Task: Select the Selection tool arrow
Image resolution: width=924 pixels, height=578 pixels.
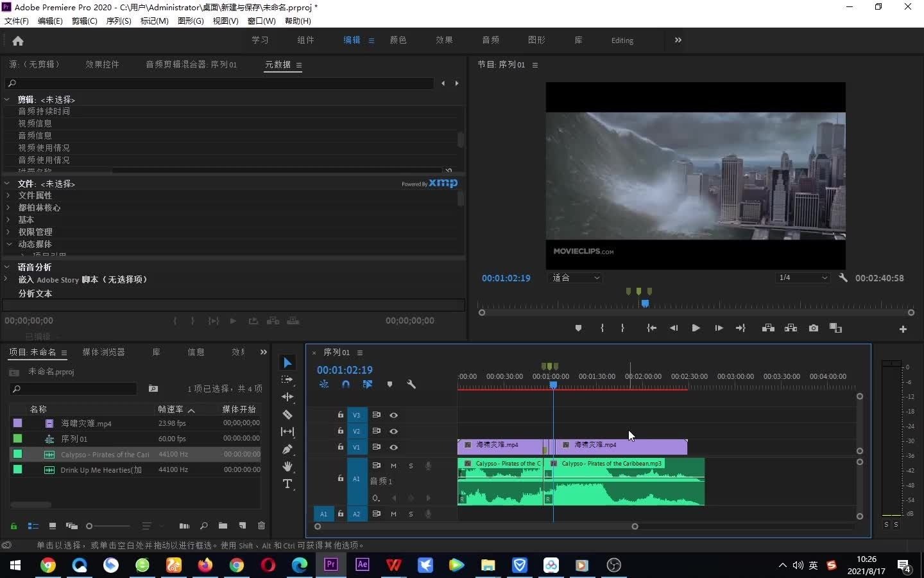Action: tap(287, 363)
